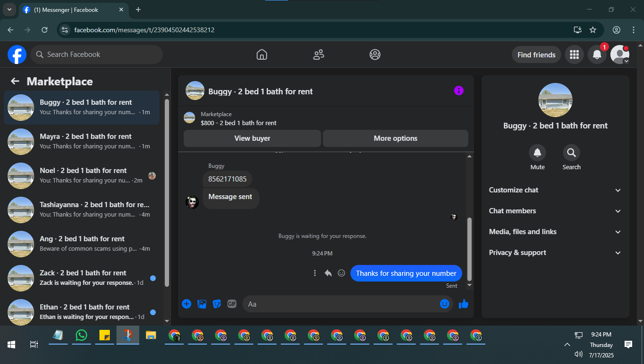644x364 pixels.
Task: Choose a sticker icon in composer
Action: point(217,304)
